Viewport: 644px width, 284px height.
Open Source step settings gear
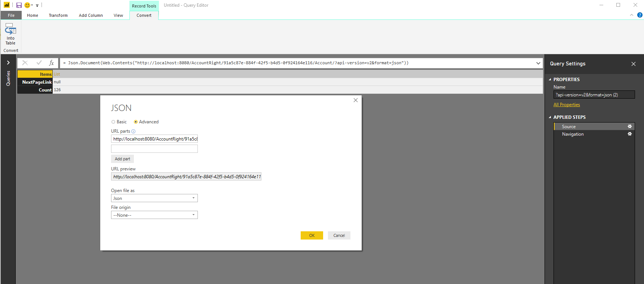630,126
